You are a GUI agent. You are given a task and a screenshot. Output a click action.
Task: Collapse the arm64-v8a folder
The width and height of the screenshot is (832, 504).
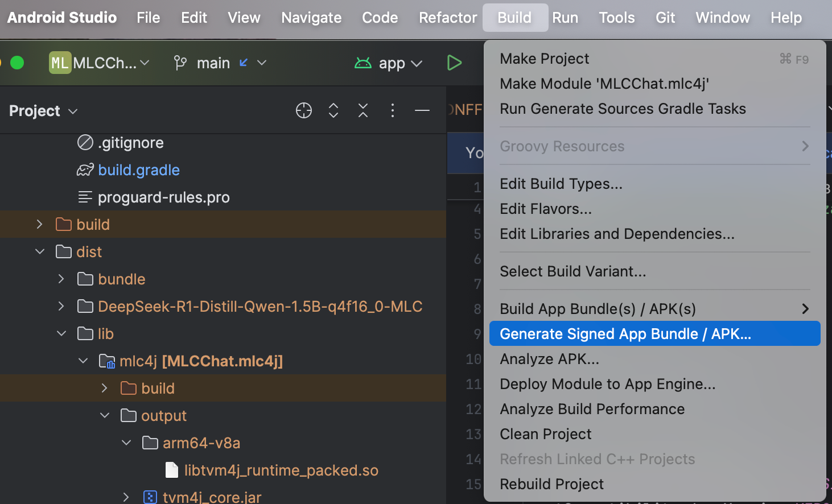(x=126, y=443)
